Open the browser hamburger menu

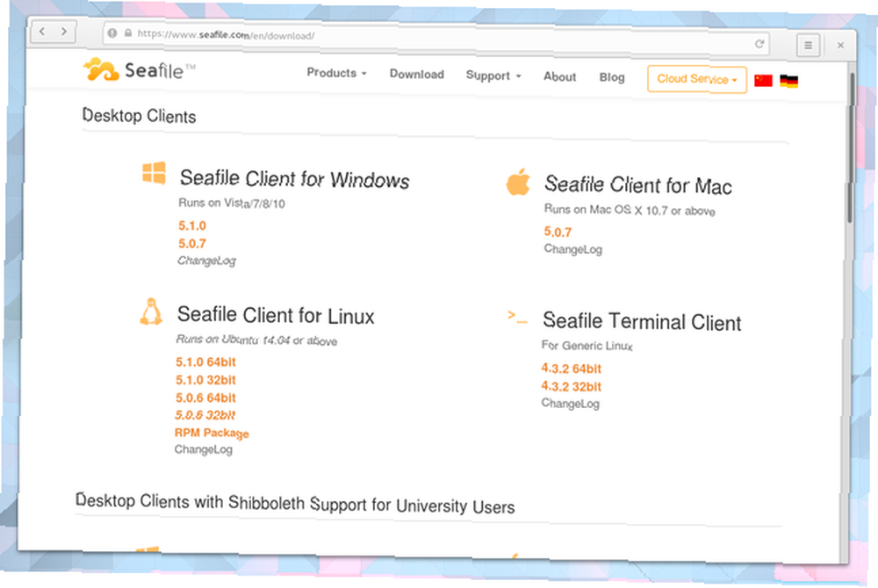tap(808, 46)
